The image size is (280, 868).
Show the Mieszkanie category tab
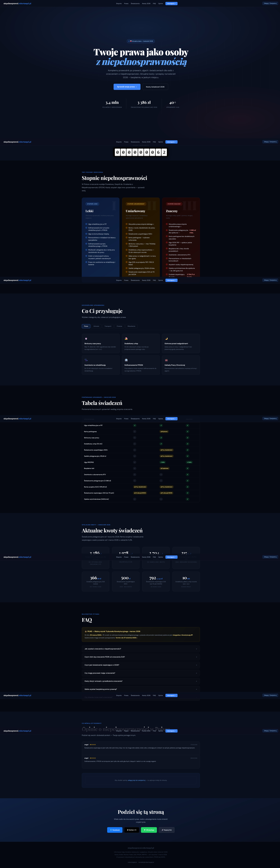(x=131, y=326)
